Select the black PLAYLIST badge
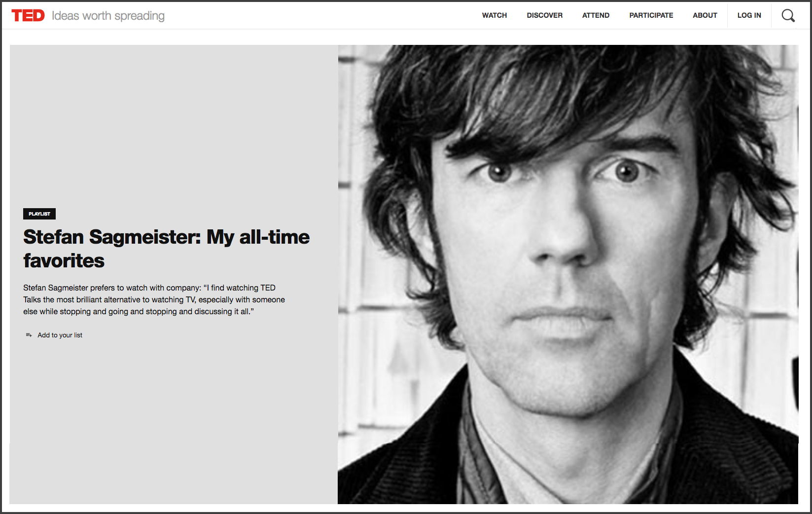 (x=39, y=214)
